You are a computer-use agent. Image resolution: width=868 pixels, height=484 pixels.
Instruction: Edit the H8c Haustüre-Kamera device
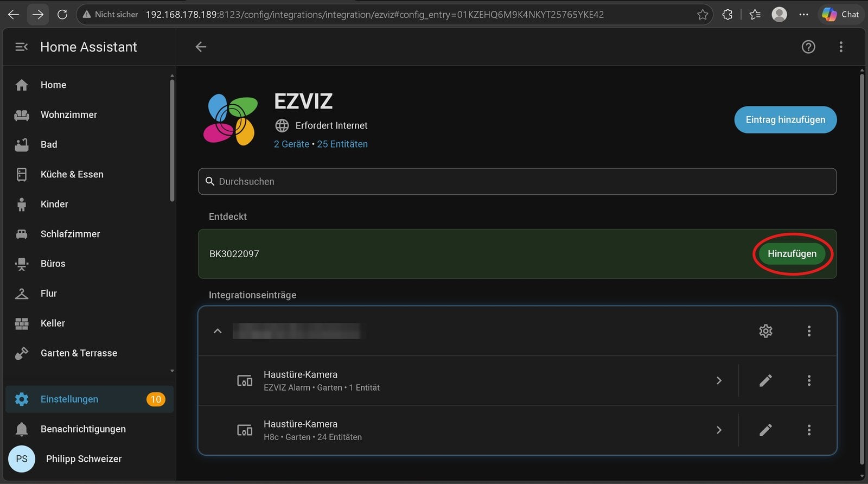point(765,430)
